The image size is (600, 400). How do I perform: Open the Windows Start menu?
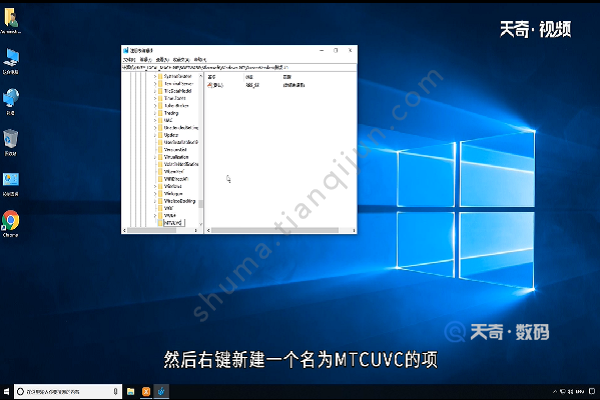7,391
